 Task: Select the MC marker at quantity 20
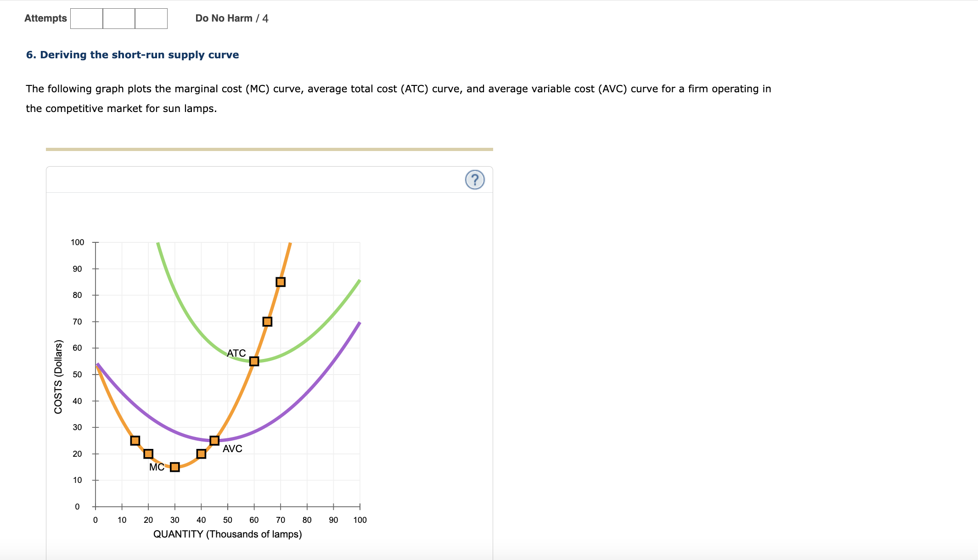click(x=148, y=454)
